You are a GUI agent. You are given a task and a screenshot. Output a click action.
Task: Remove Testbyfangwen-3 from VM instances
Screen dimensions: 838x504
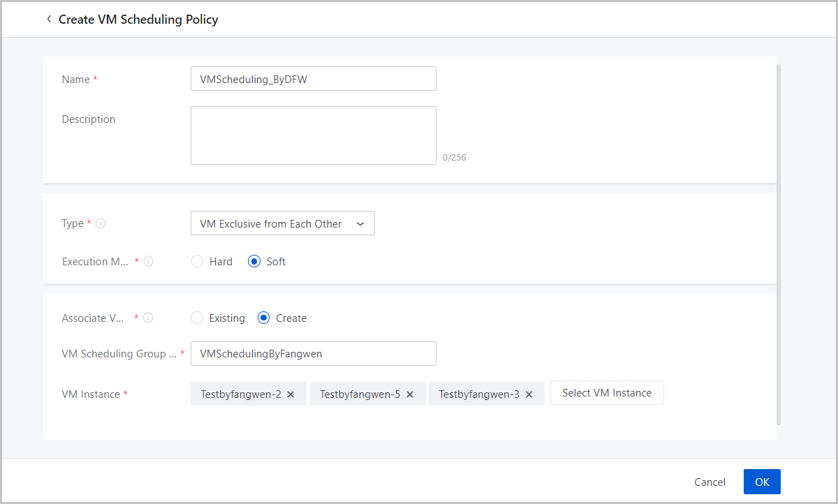tap(529, 394)
